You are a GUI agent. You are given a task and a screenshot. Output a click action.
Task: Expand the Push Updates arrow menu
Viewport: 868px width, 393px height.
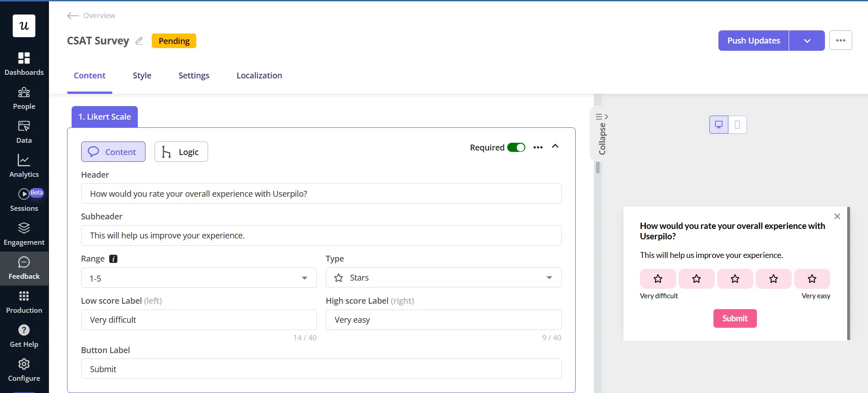[807, 41]
